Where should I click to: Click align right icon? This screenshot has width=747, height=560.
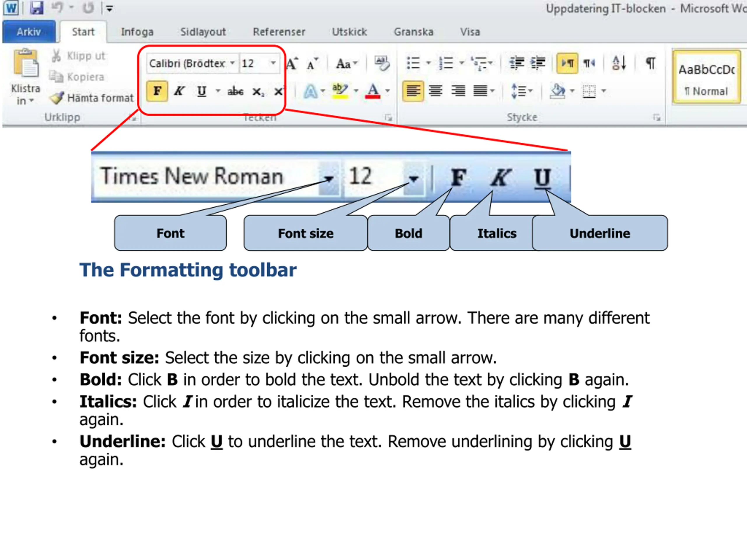[x=458, y=91]
